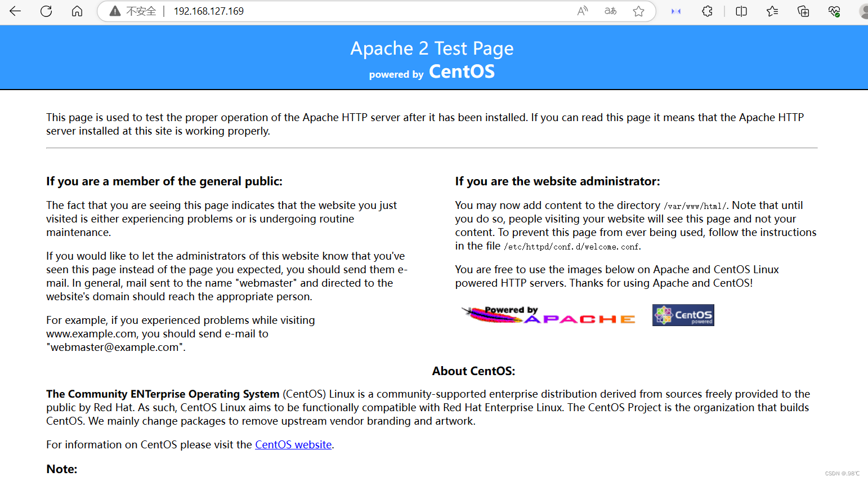
Task: Open browser essentials heart icon
Action: pos(834,11)
